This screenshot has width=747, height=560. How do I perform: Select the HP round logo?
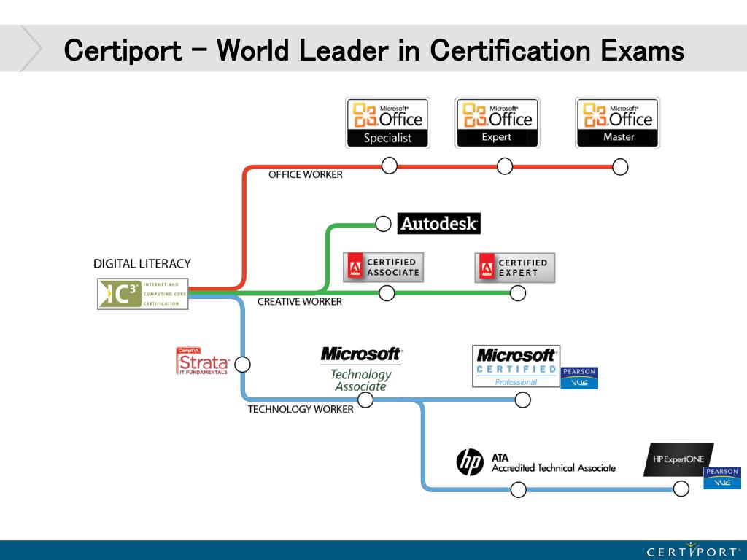[470, 462]
